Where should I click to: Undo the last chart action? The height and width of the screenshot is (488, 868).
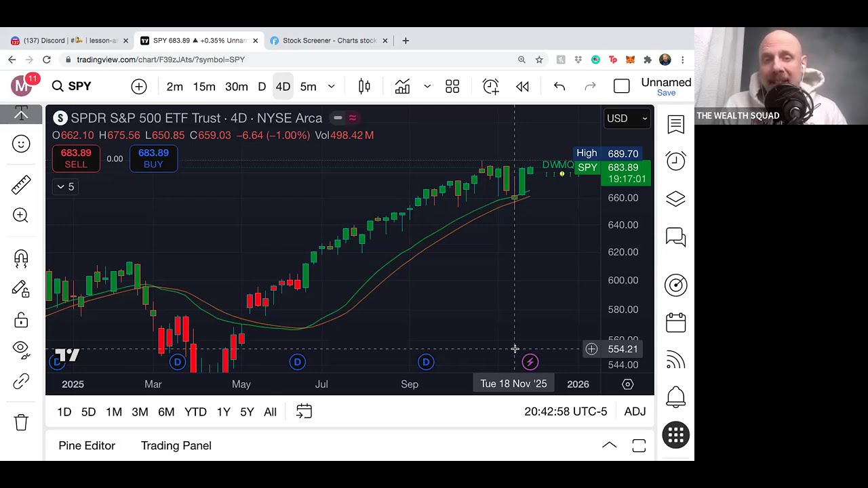pos(559,86)
